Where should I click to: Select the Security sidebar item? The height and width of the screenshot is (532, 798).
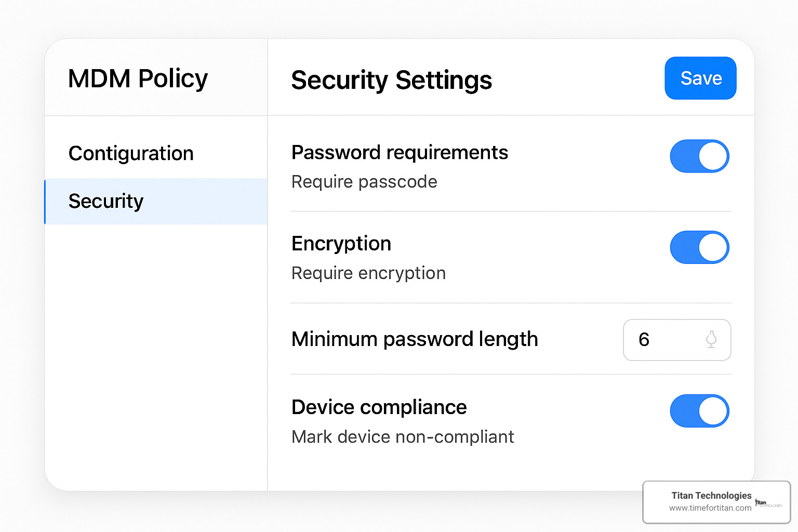pos(106,201)
